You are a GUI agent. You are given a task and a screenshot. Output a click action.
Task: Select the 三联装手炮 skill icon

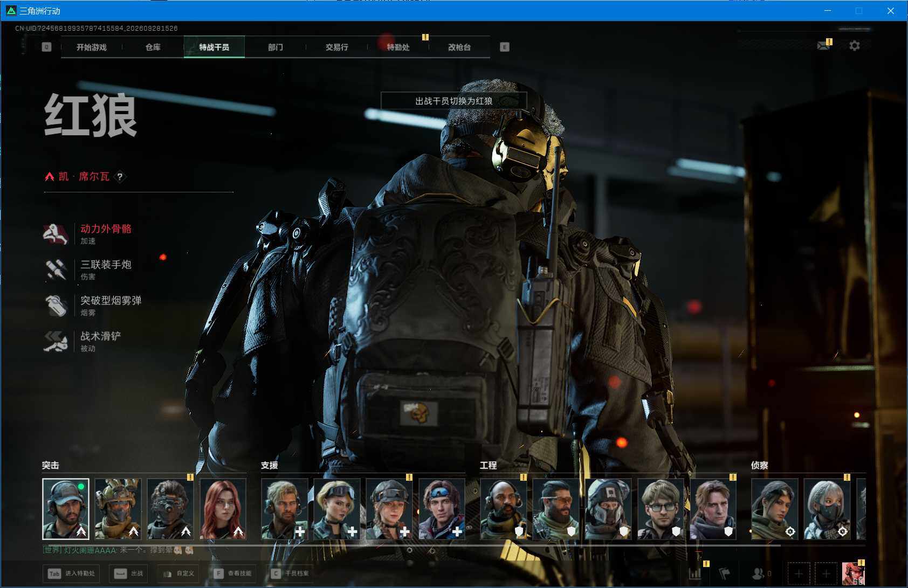pos(56,269)
